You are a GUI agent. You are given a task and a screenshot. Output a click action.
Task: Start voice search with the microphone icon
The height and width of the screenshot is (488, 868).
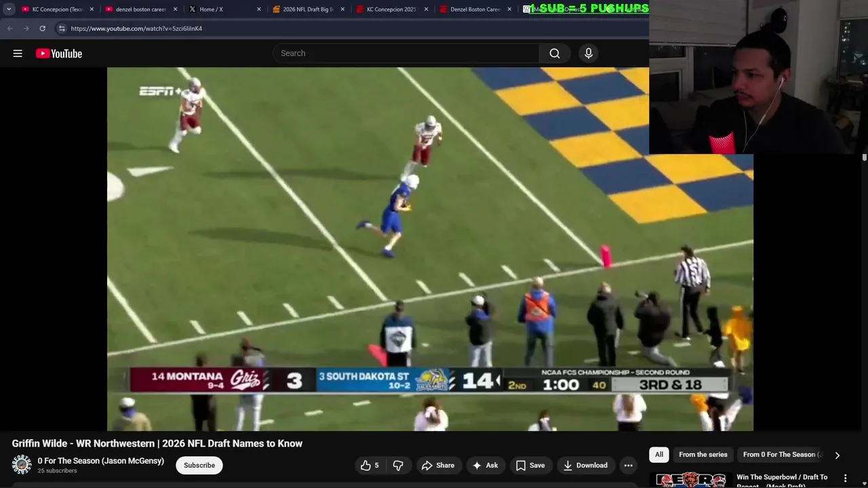[x=589, y=54]
